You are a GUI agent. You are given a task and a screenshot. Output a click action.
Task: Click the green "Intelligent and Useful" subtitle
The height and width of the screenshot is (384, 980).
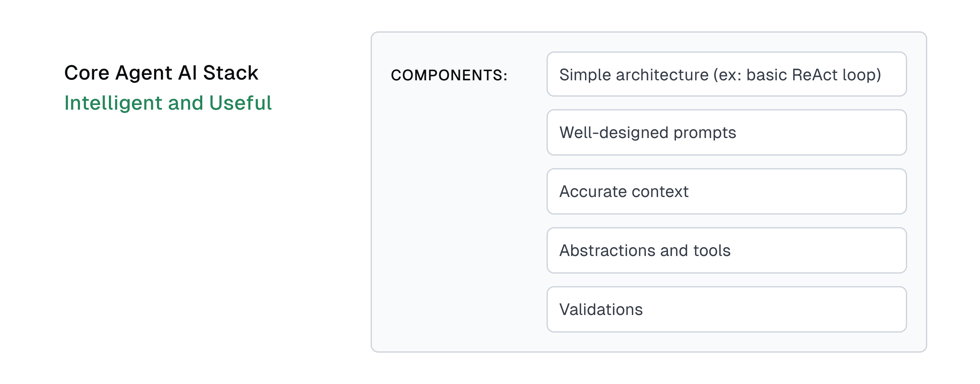(168, 103)
